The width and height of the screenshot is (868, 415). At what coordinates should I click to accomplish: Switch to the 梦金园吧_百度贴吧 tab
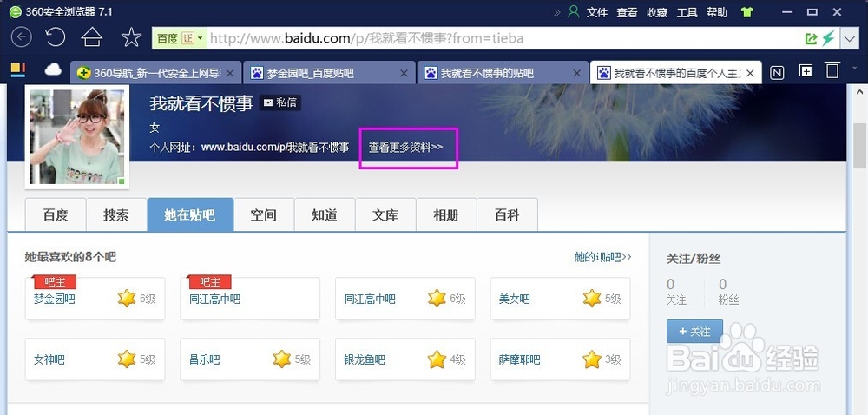(329, 72)
